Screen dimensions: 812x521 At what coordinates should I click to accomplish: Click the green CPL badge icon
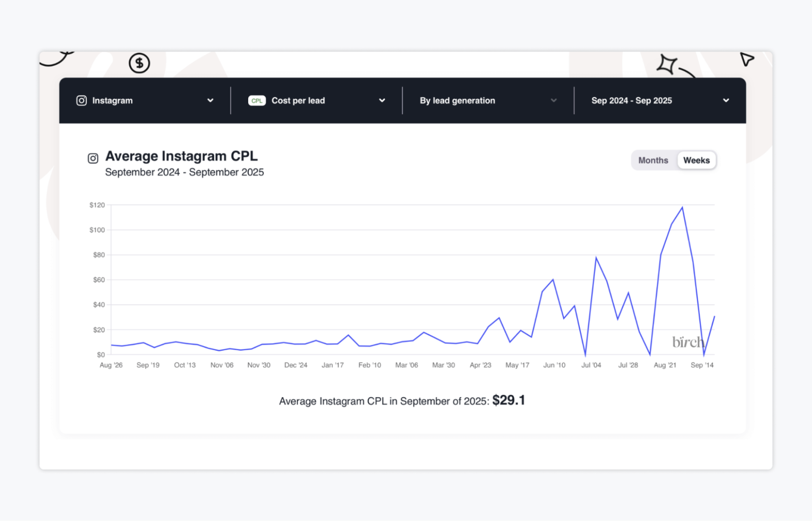[257, 100]
